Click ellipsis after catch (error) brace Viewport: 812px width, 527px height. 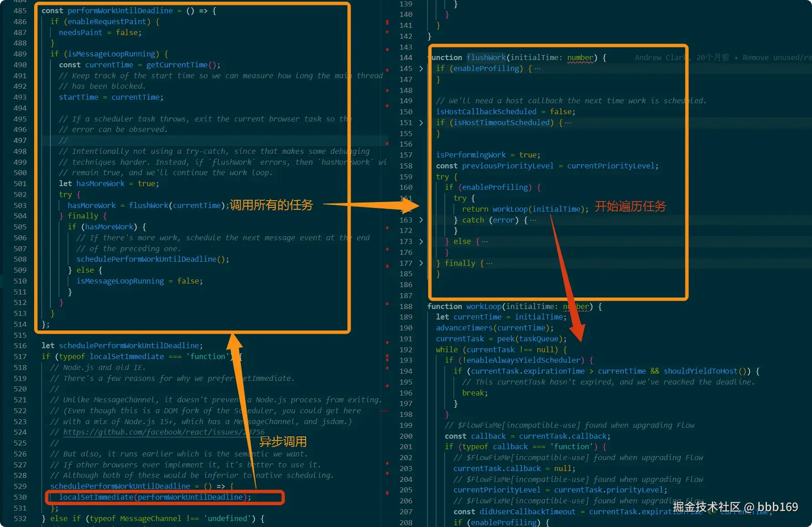(533, 220)
